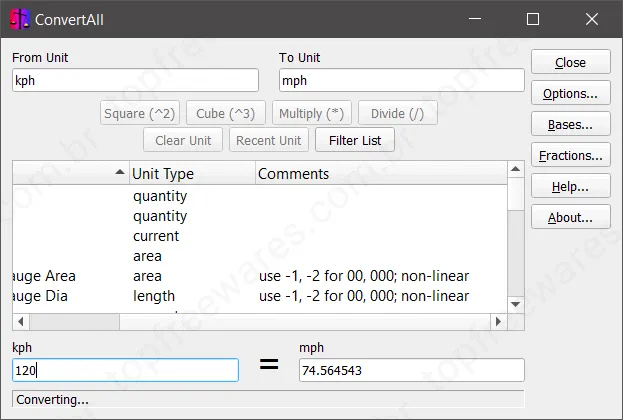Open the Fractions dialog
The height and width of the screenshot is (420, 623).
(571, 155)
